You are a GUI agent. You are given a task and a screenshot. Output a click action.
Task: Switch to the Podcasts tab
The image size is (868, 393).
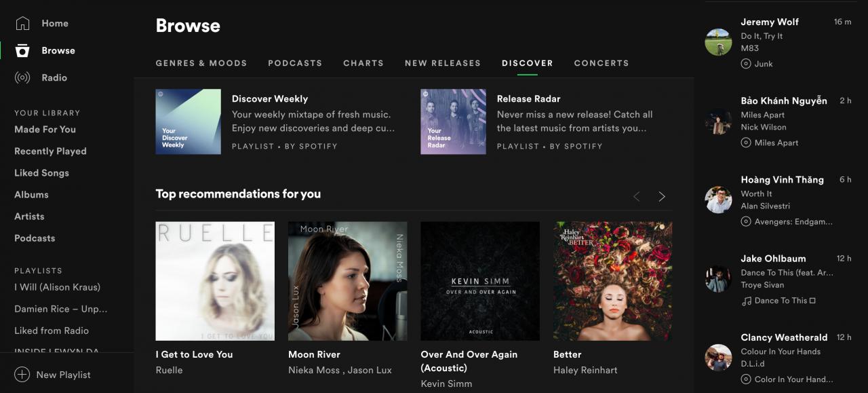[295, 63]
